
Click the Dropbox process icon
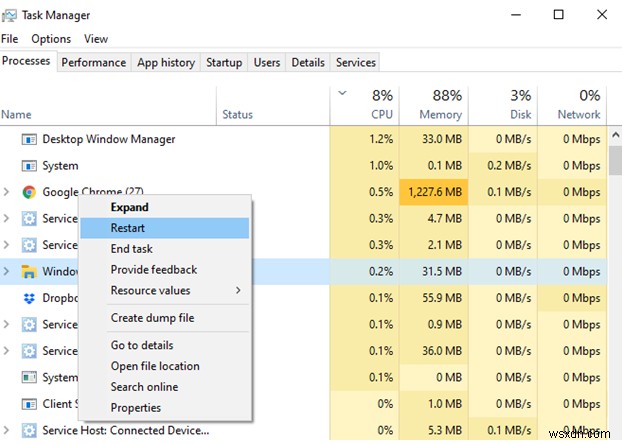pyautogui.click(x=29, y=298)
